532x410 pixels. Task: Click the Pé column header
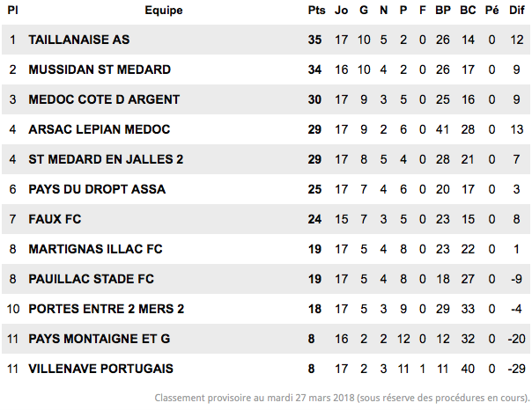pos(492,11)
